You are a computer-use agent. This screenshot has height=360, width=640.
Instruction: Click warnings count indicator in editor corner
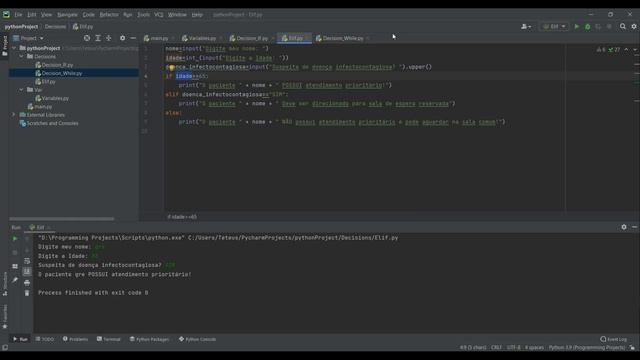(601, 49)
